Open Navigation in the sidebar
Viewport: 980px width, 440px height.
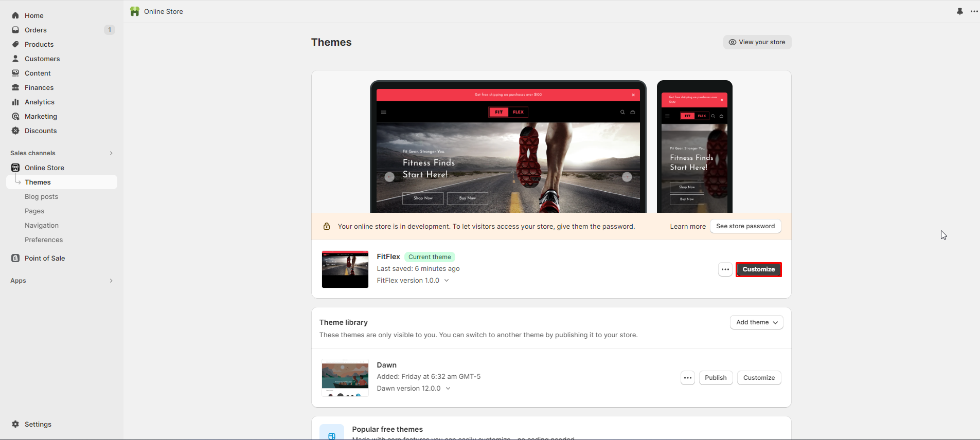tap(42, 225)
